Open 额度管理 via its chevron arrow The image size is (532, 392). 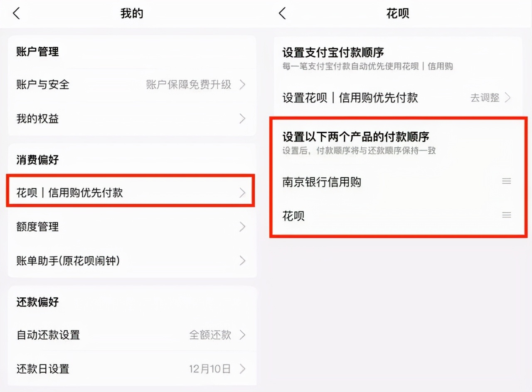coord(242,227)
